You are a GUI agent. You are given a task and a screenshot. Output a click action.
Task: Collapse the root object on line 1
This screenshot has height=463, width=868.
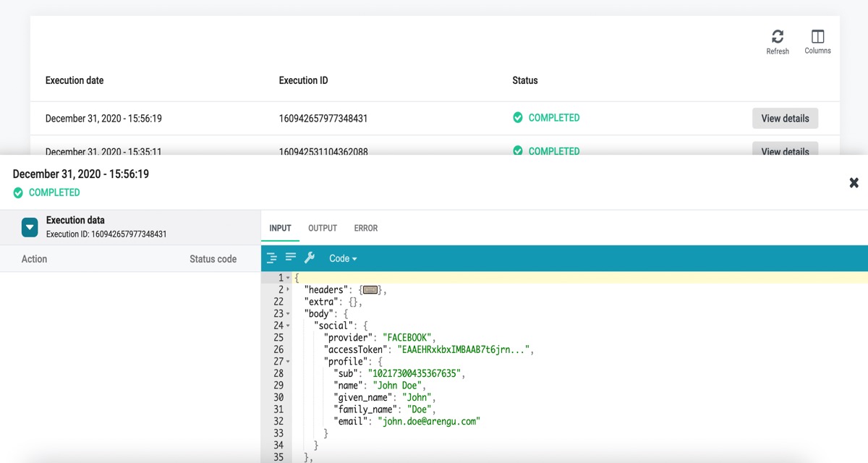tap(288, 278)
